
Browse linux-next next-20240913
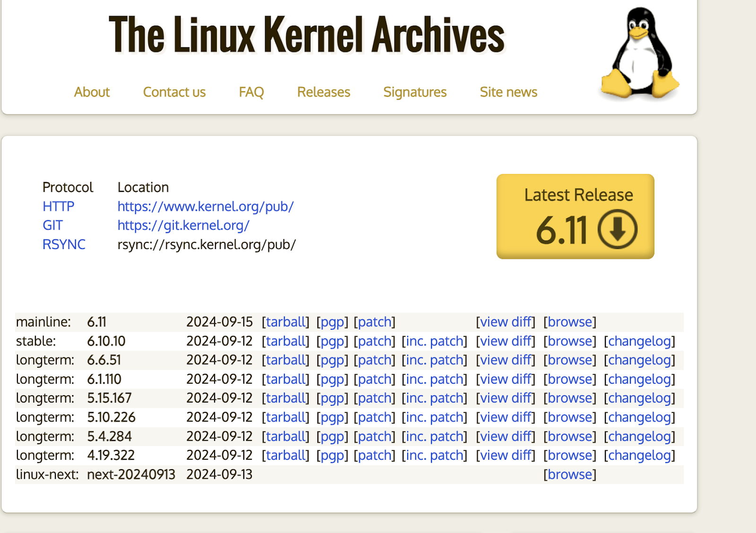coord(569,474)
